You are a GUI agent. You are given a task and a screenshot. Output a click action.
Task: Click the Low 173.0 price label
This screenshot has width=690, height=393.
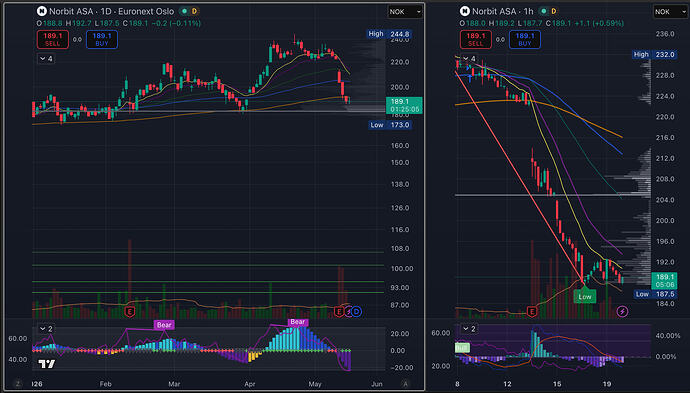coord(390,125)
